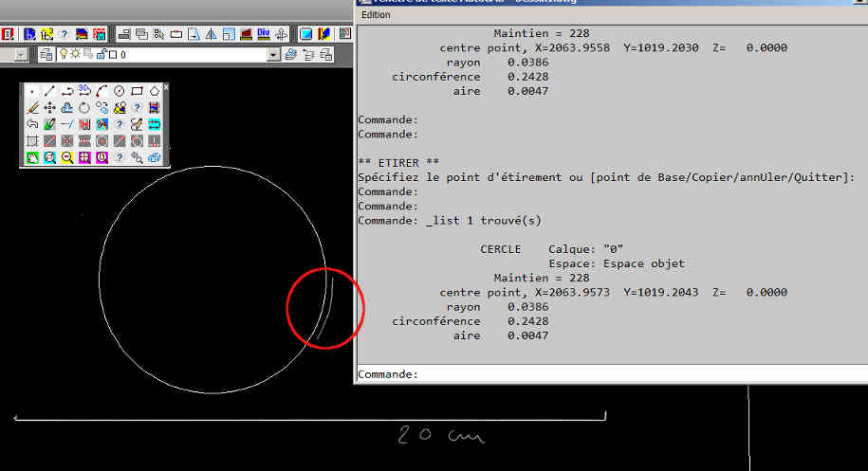
Task: Close the floating tool palette
Action: click(166, 87)
